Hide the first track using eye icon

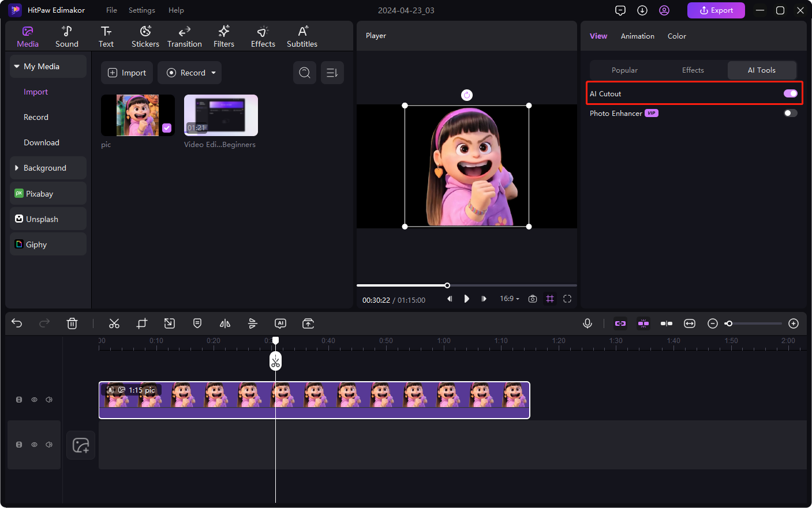tap(34, 400)
